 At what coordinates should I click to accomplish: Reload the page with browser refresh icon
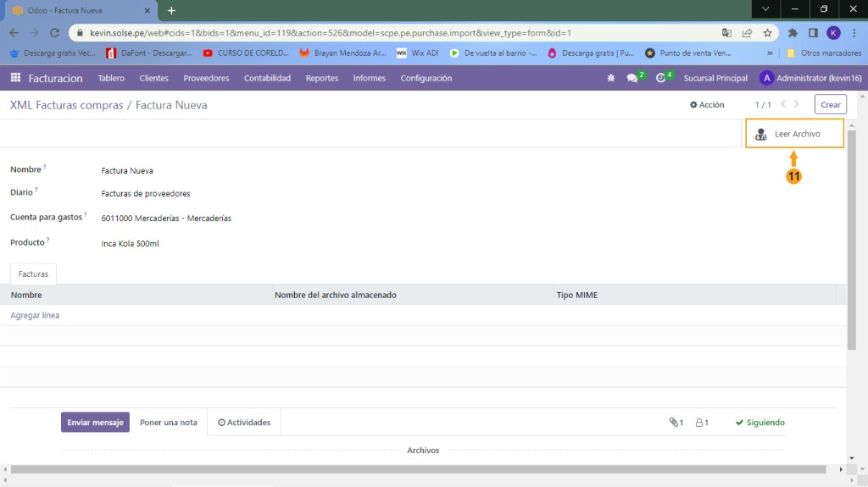55,33
